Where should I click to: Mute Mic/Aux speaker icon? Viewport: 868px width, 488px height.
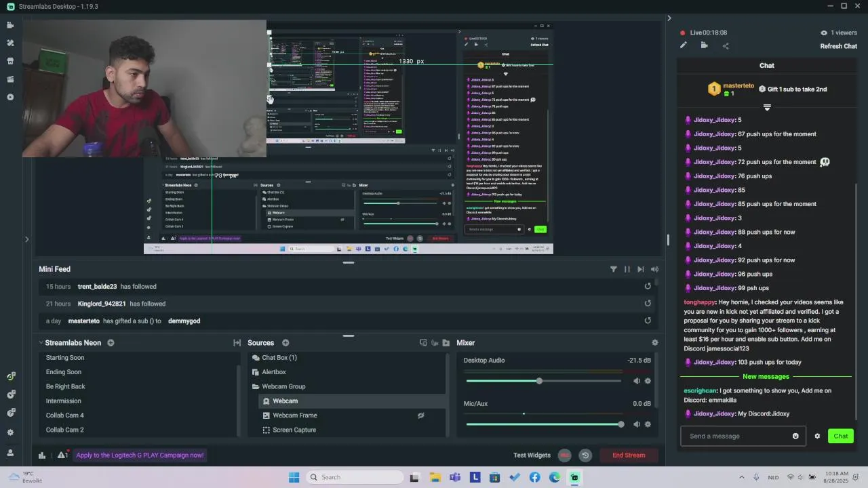[x=636, y=424]
